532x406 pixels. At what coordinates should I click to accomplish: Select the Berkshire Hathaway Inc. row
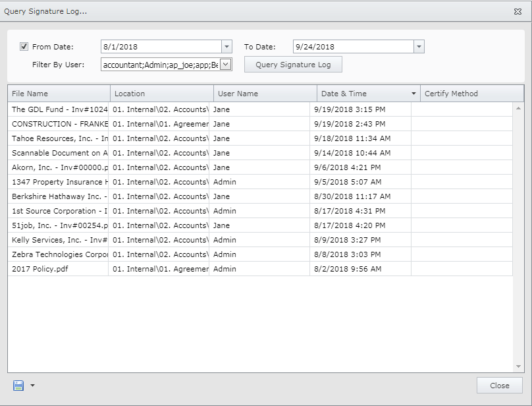(59, 196)
